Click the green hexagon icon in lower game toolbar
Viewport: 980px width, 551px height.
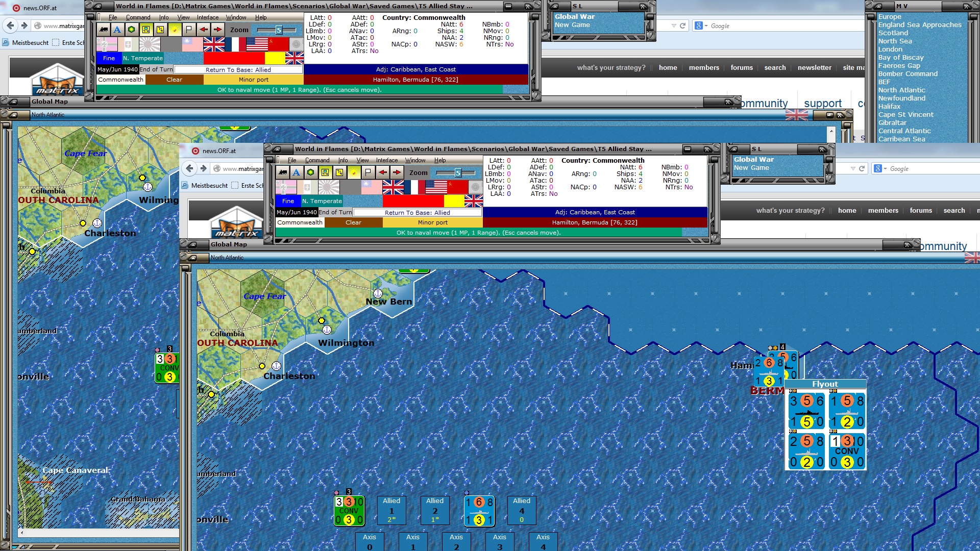311,172
